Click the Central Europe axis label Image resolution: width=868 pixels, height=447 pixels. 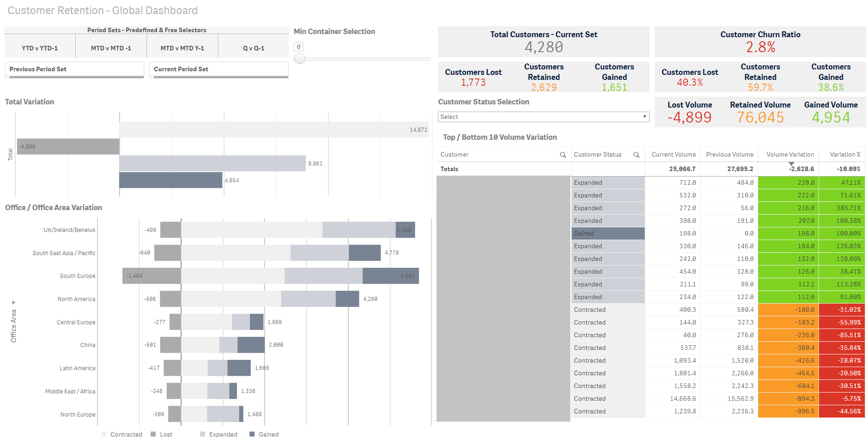tap(76, 322)
